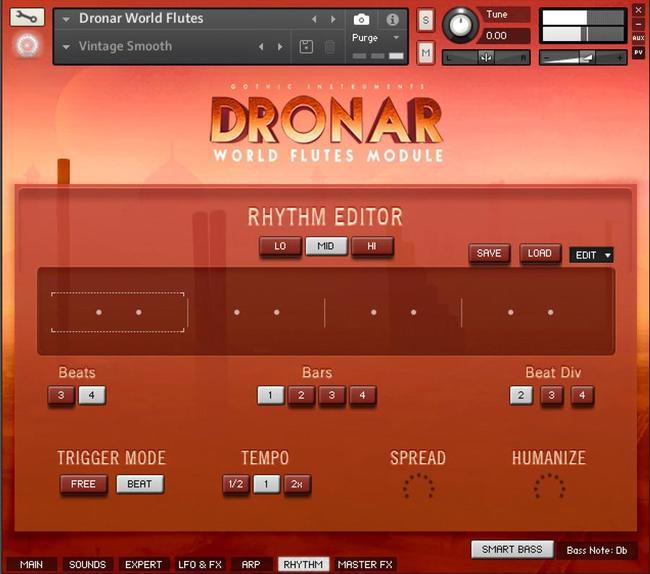Set Tempo to 2x

[x=297, y=484]
